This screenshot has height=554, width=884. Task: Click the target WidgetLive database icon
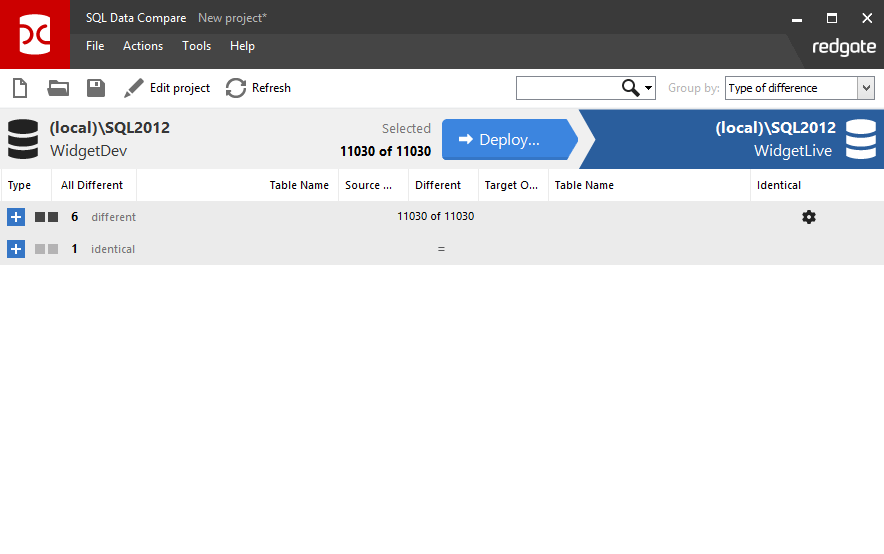pyautogui.click(x=860, y=139)
